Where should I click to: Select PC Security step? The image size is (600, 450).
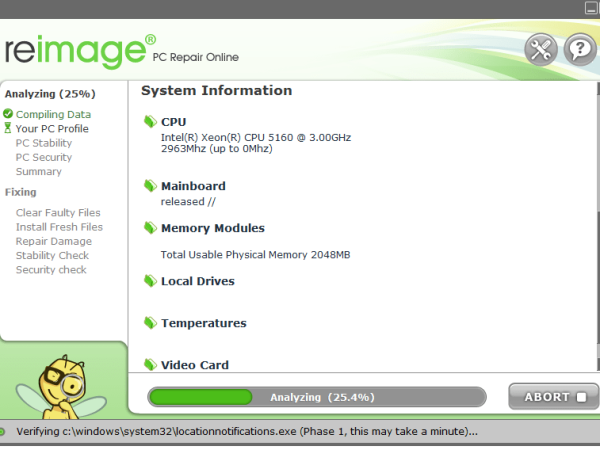coord(44,157)
